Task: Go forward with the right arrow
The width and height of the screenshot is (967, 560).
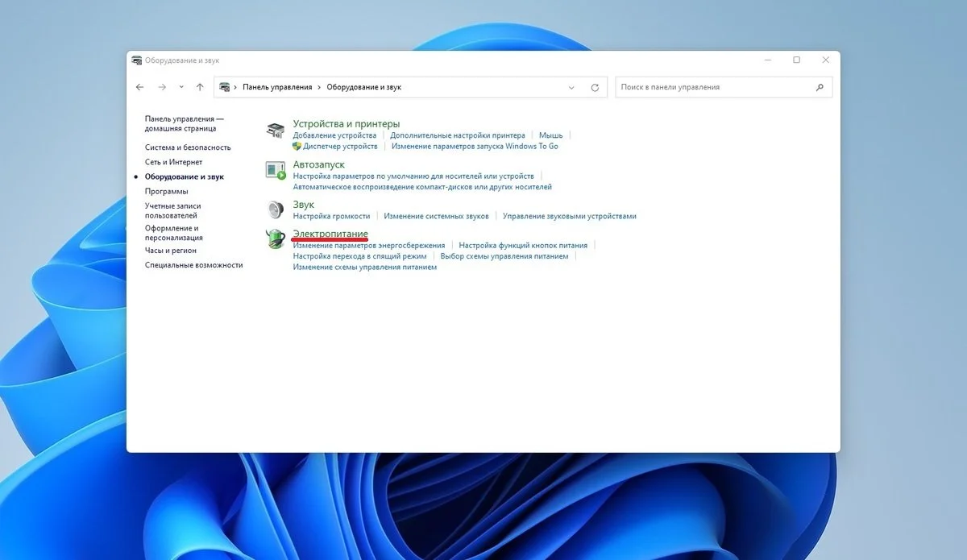Action: 162,87
